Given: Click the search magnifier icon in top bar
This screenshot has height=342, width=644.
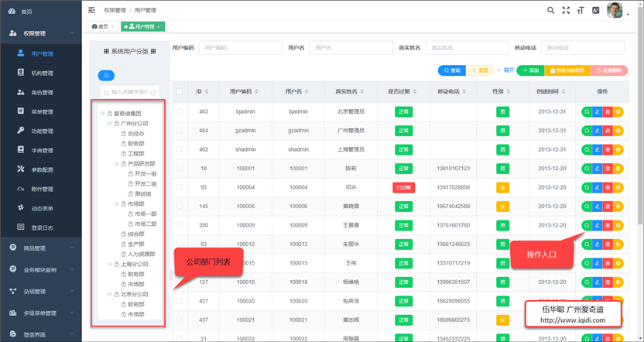Looking at the screenshot, I should 550,10.
